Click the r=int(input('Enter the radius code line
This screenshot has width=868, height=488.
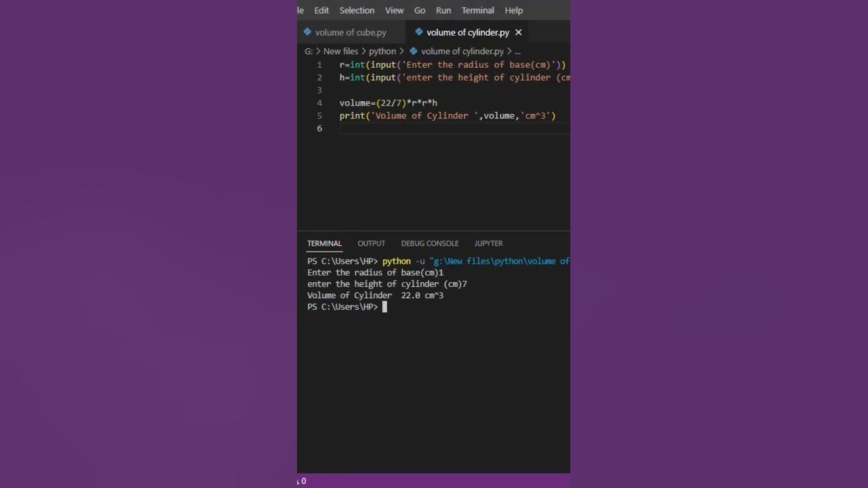[452, 65]
